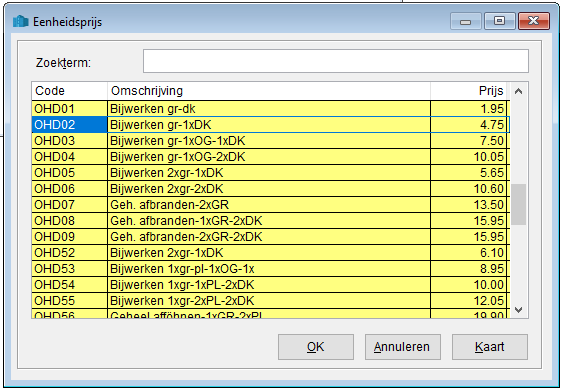Select code OHD08
The height and width of the screenshot is (391, 563).
tap(70, 221)
